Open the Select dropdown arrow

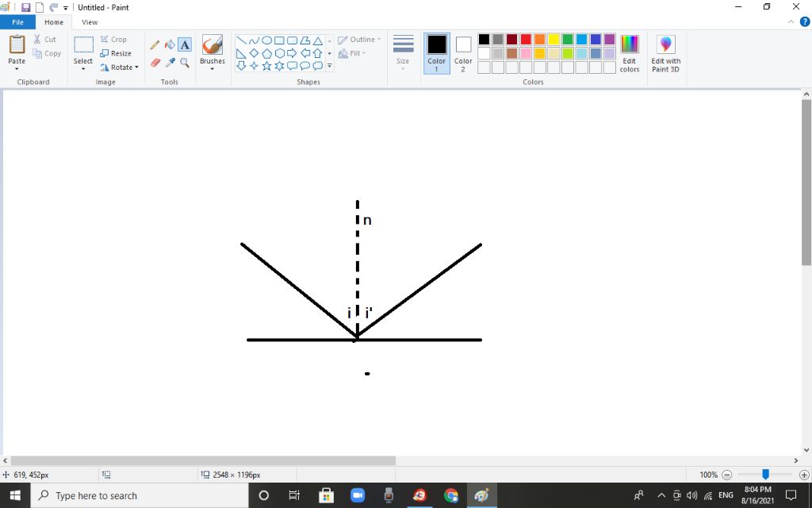(82, 69)
